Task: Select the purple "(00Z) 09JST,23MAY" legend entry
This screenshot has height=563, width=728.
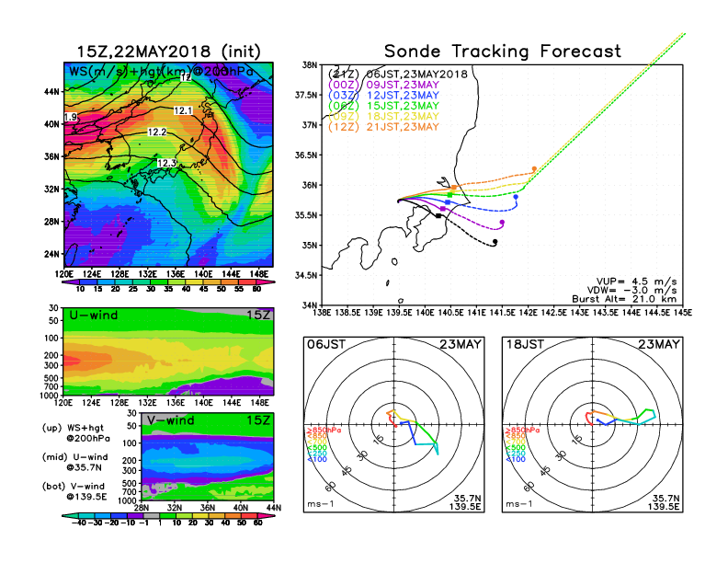Action: tap(383, 85)
